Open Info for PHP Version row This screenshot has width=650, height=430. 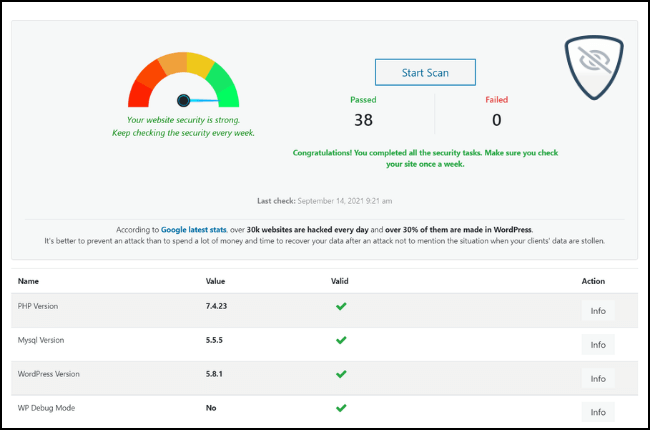click(x=597, y=311)
